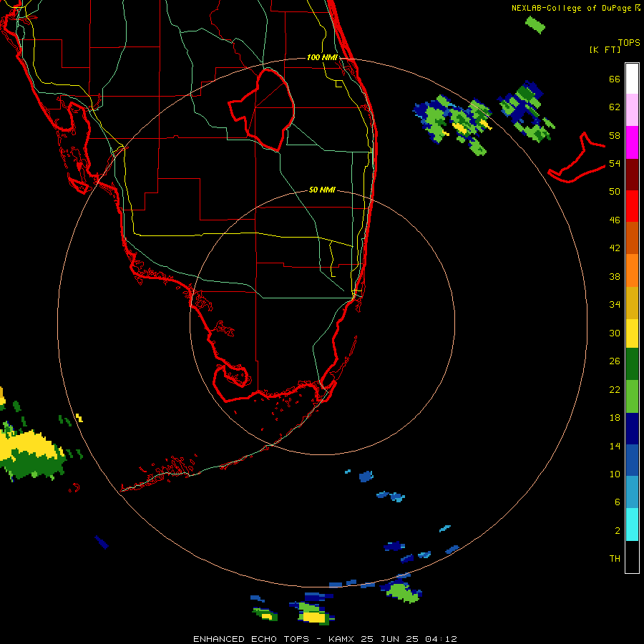Click the black TH threshold legend swatch
Screen dimensions: 644x644
pos(632,557)
